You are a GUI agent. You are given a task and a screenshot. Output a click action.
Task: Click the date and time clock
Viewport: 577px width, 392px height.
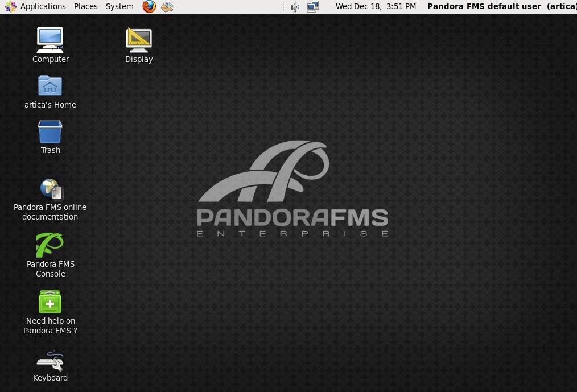coord(376,6)
